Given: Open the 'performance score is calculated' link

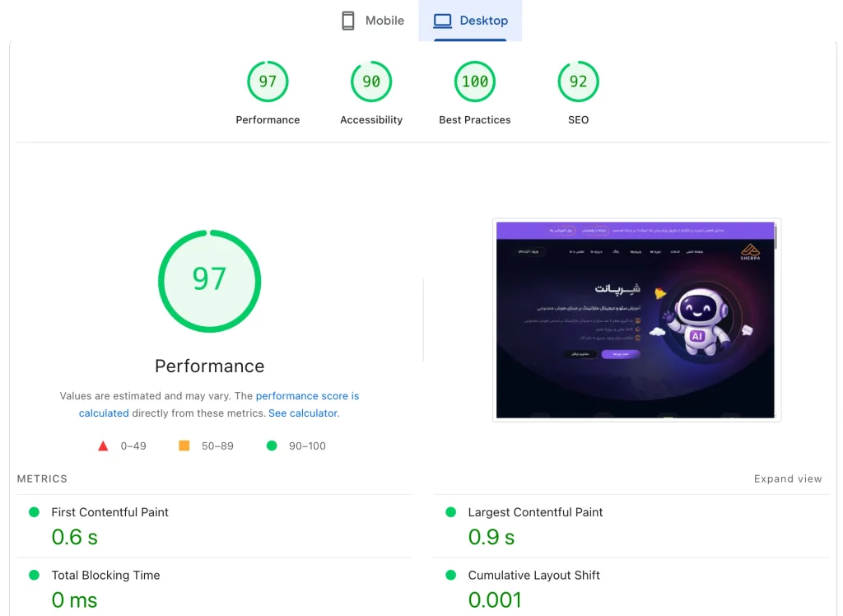Looking at the screenshot, I should coord(219,404).
